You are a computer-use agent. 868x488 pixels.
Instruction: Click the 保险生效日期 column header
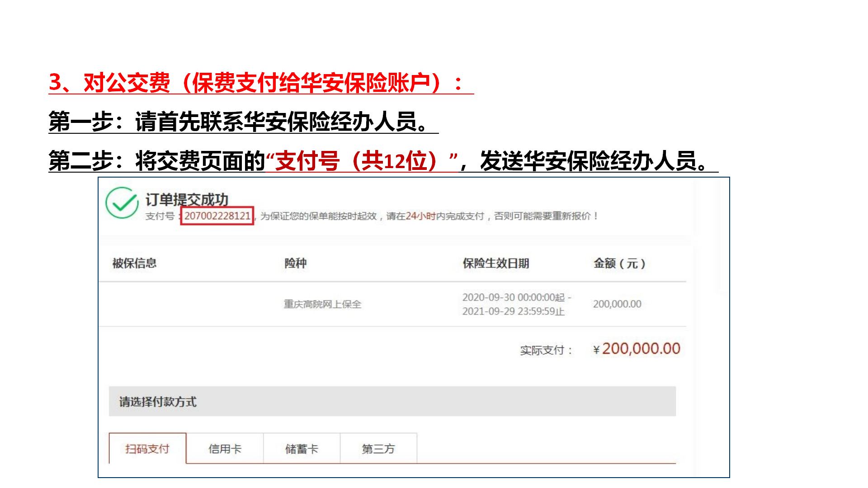[x=495, y=263]
